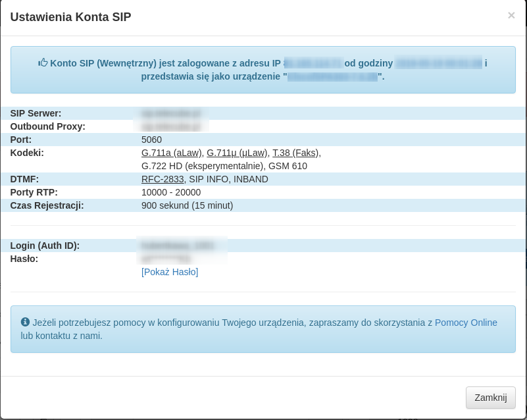Click the blurred SIP Serwer address value
The height and width of the screenshot is (420, 527).
(x=170, y=113)
